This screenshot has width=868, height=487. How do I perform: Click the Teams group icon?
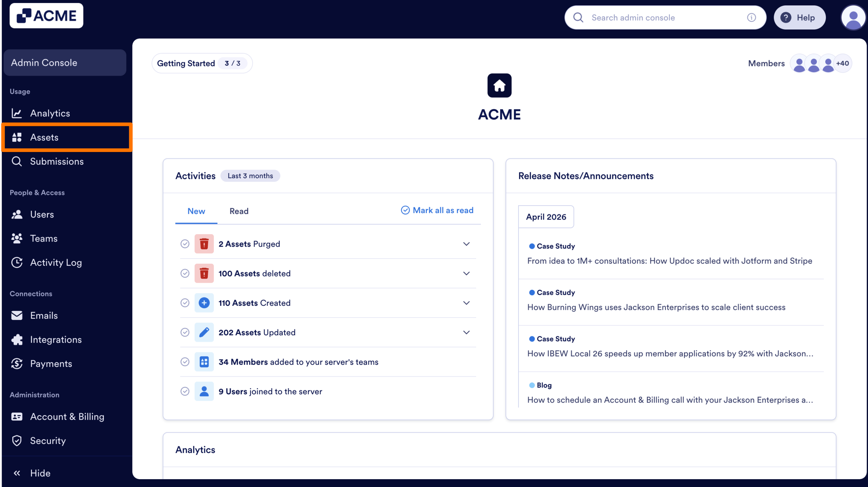(17, 239)
